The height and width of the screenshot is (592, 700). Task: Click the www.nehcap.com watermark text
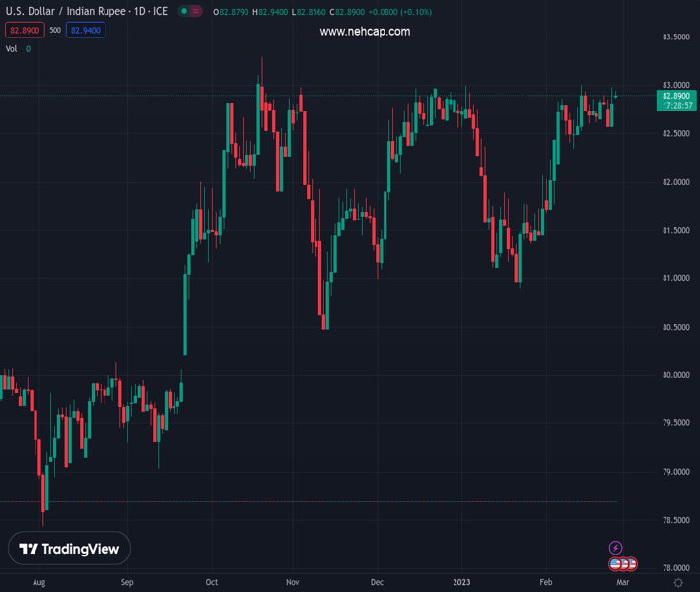(365, 32)
